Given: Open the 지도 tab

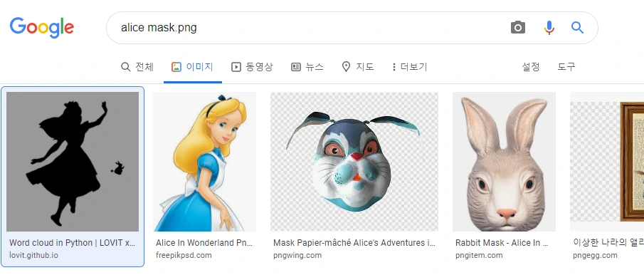Looking at the screenshot, I should coord(358,66).
